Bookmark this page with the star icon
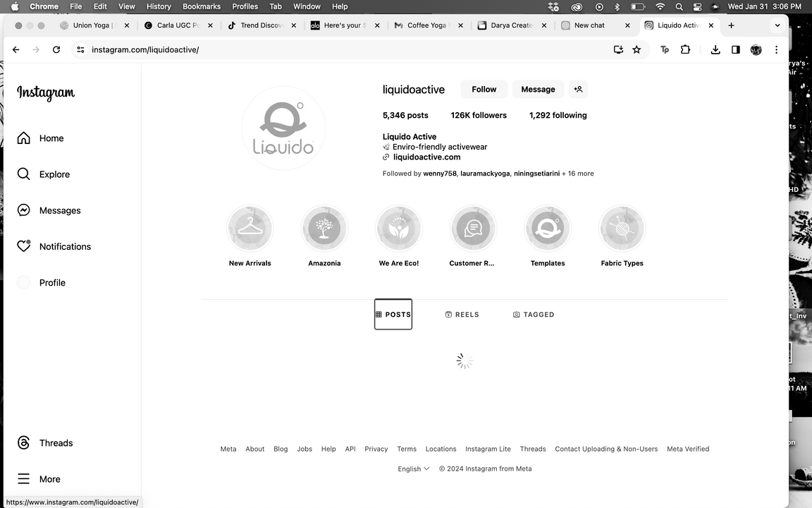 pos(636,49)
